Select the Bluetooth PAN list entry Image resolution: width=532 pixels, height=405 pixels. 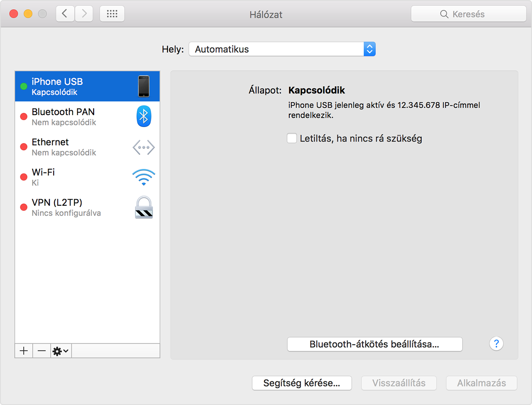[75, 116]
